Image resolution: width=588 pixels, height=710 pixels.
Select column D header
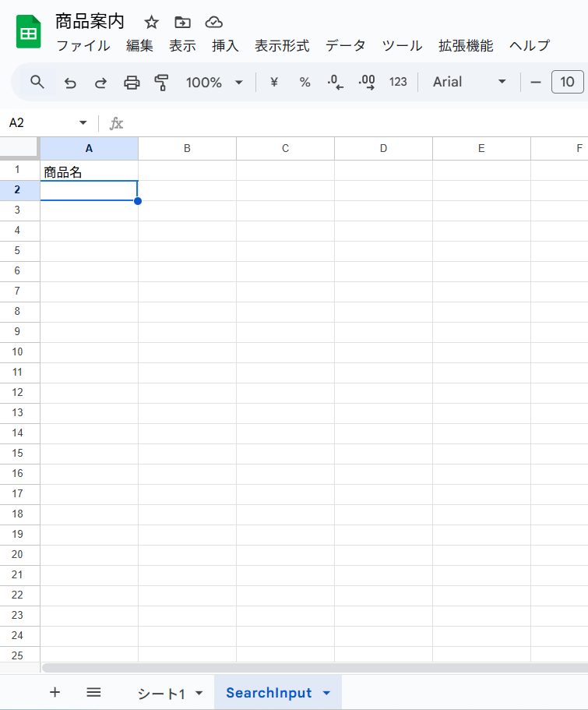pos(383,149)
